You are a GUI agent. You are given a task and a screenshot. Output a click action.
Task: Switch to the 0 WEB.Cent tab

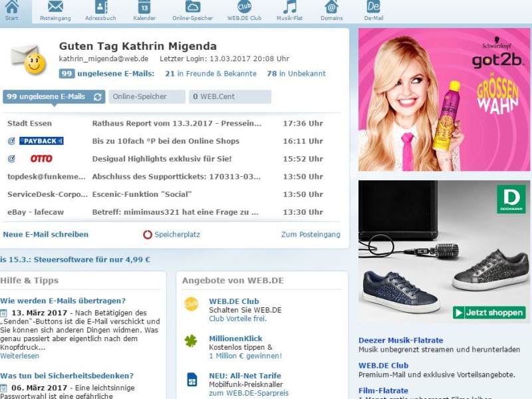coord(230,96)
